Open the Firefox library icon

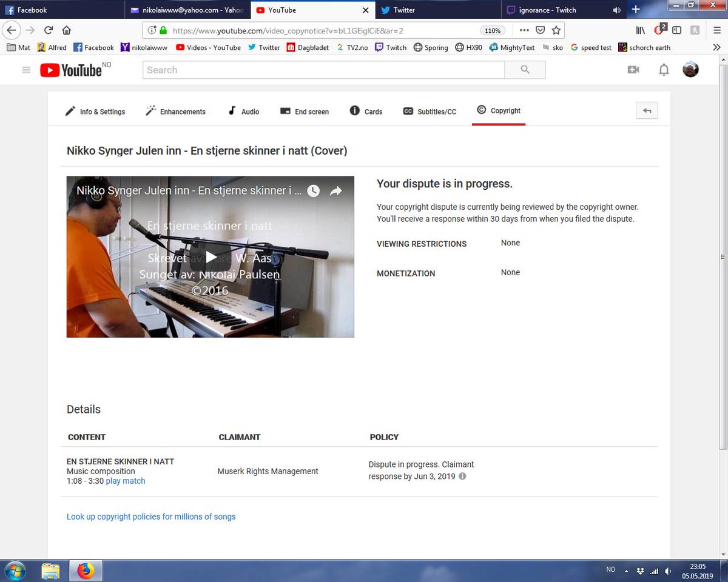pyautogui.click(x=640, y=30)
